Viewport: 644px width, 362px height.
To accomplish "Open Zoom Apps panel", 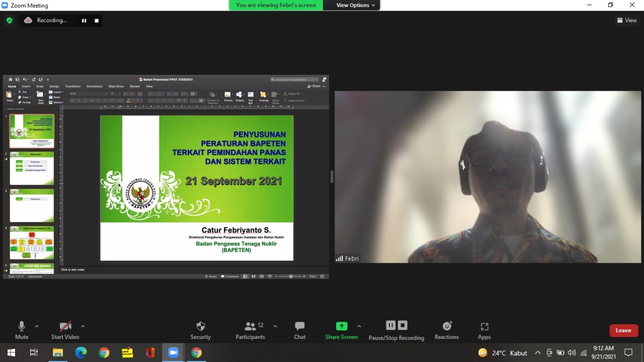I will click(x=485, y=330).
